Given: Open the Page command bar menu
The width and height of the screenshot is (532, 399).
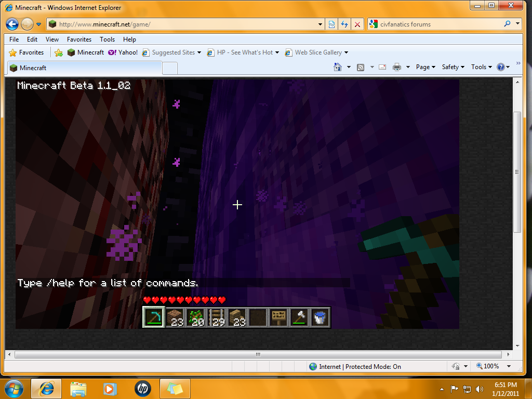Looking at the screenshot, I should (x=425, y=67).
